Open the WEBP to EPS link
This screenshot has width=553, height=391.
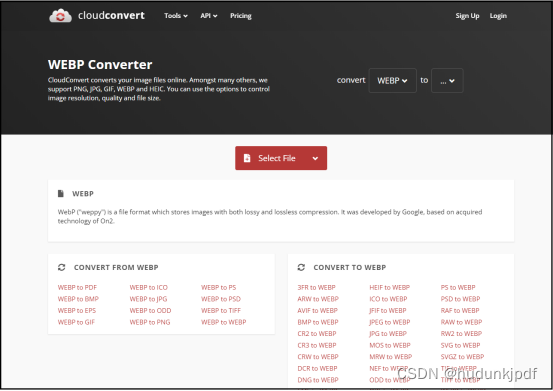tap(77, 311)
